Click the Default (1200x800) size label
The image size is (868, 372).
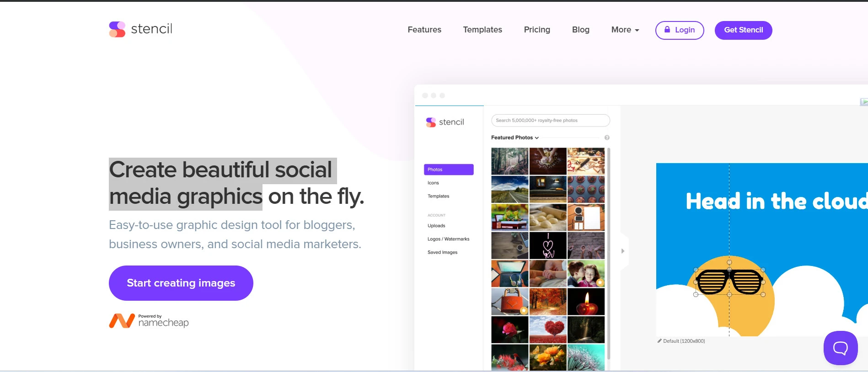(x=684, y=341)
